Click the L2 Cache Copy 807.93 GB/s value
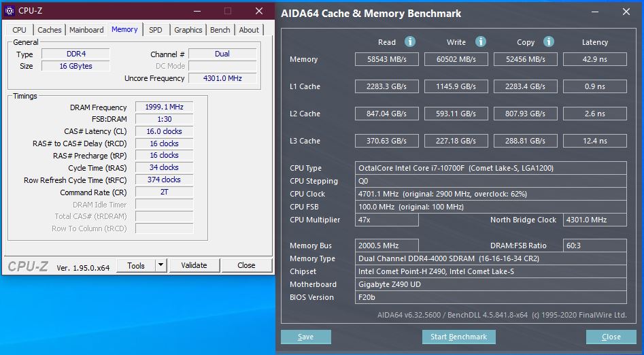Screen dimensions: 644x355 (526, 114)
